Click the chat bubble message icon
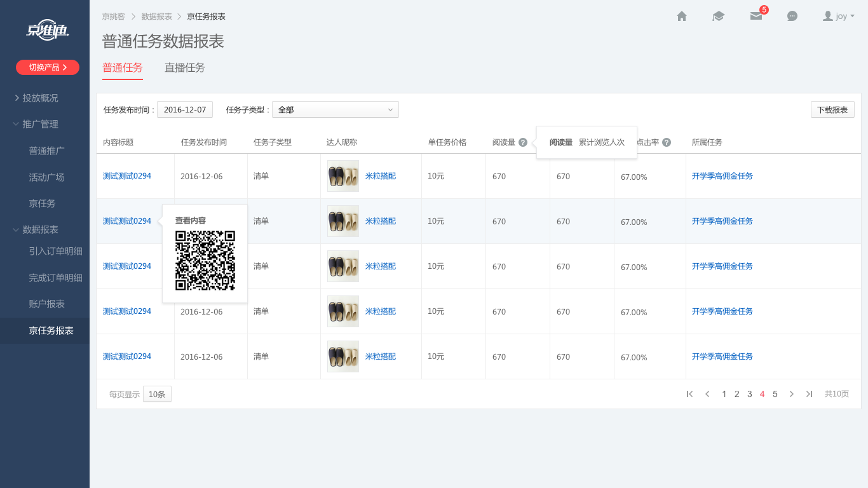Viewport: 868px width, 488px height. click(792, 17)
